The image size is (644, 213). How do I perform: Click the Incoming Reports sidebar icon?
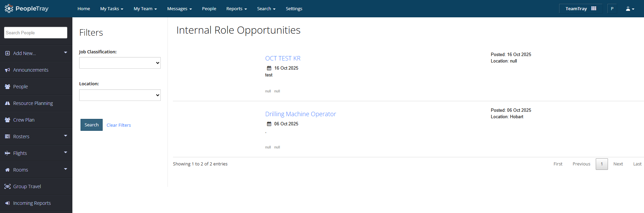(x=7, y=203)
